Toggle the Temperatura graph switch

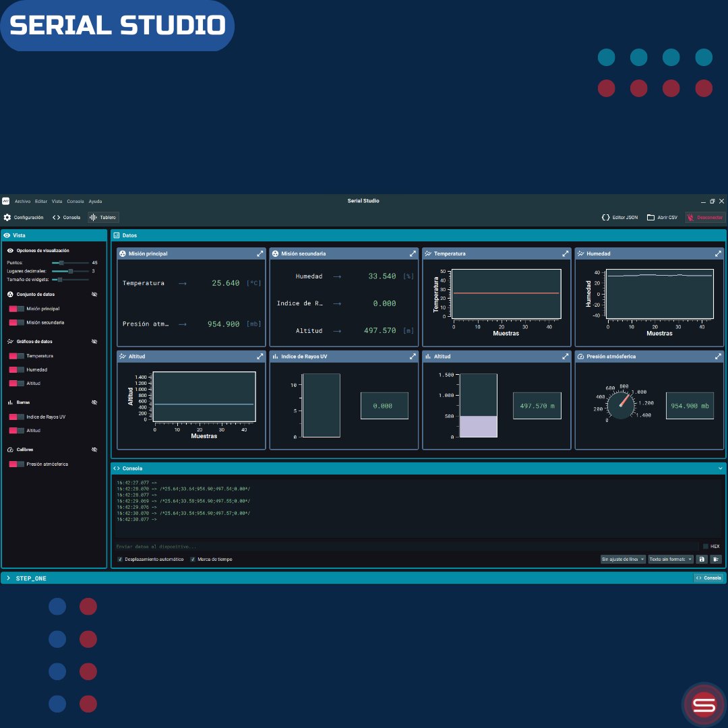click(16, 356)
